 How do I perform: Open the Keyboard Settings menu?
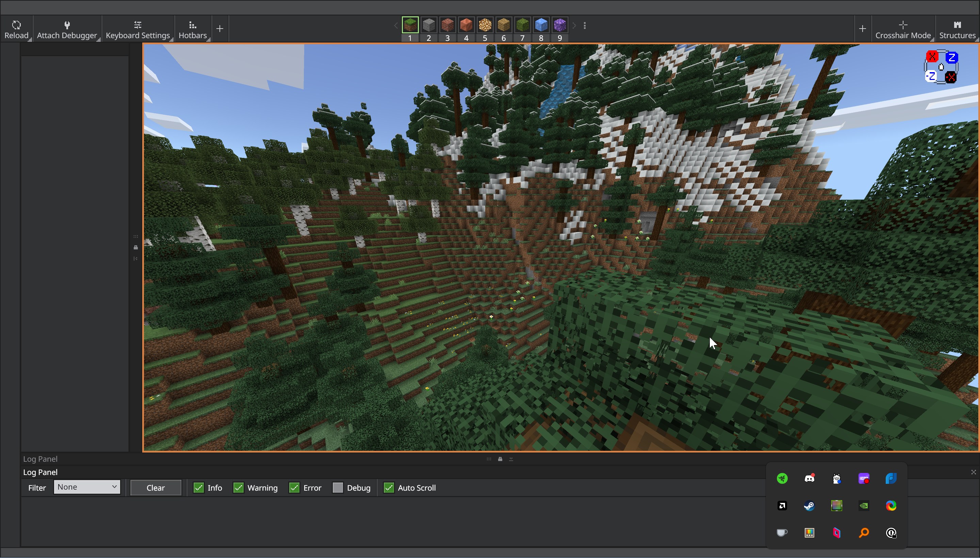pyautogui.click(x=137, y=29)
